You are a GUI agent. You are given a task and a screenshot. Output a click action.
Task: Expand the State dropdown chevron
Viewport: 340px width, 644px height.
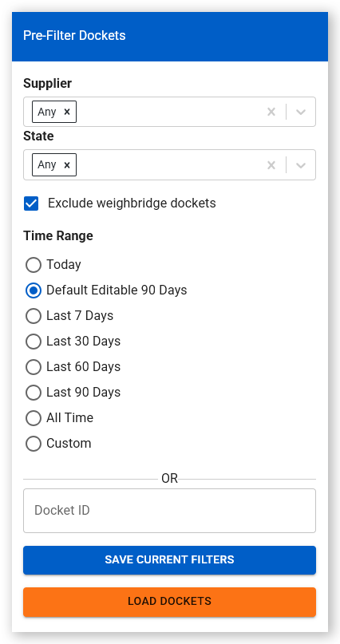[x=301, y=164]
